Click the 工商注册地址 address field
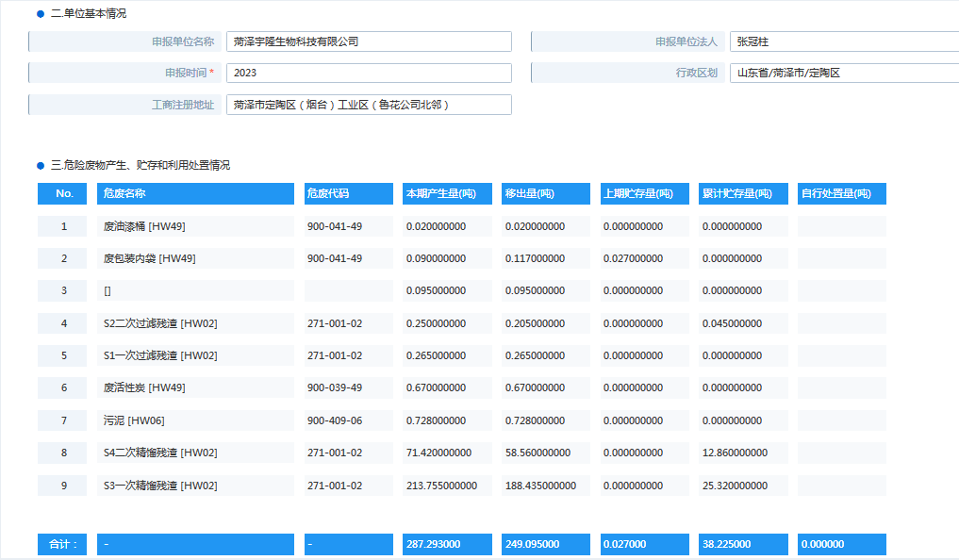The height and width of the screenshot is (560, 959). click(368, 105)
